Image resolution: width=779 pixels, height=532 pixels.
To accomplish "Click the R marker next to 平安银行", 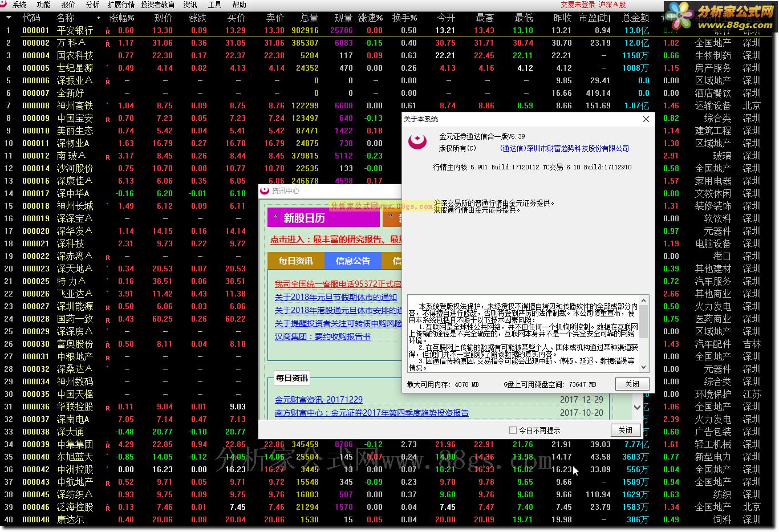I will pyautogui.click(x=108, y=31).
